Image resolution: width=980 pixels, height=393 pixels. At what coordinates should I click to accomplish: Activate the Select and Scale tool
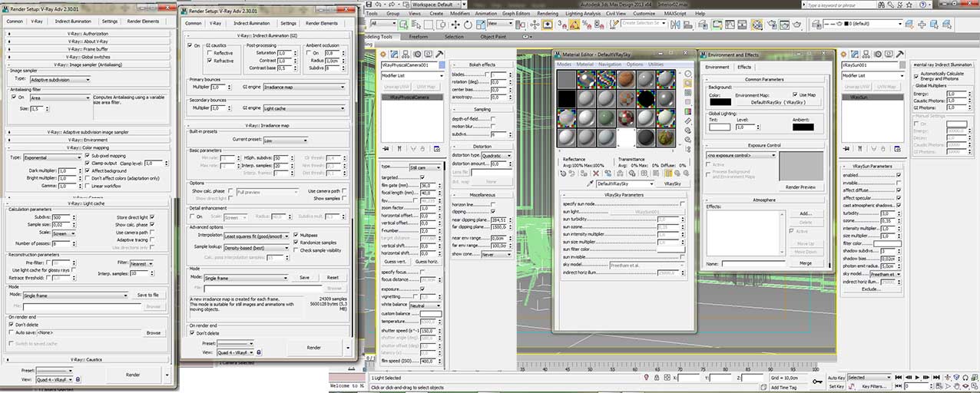point(481,24)
